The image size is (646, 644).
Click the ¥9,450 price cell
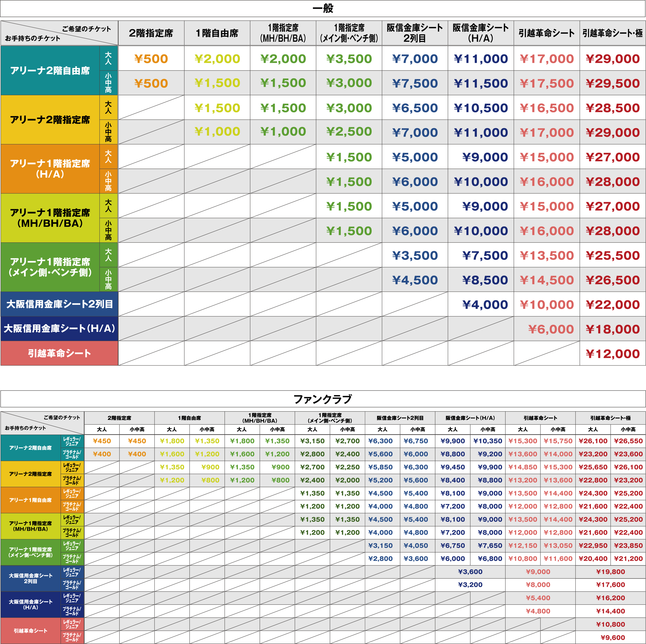tap(453, 467)
